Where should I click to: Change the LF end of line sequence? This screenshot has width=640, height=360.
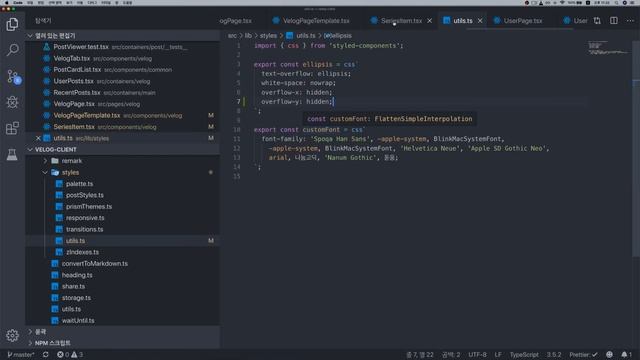click(498, 354)
